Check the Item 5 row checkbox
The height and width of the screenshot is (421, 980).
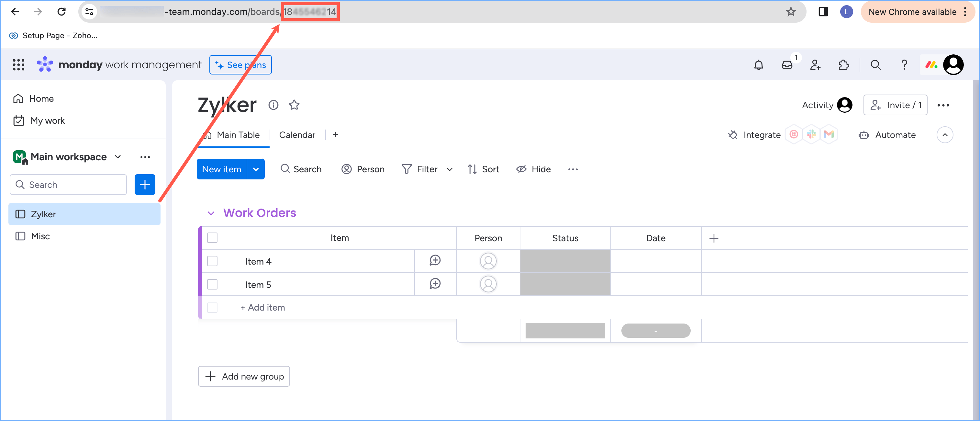point(212,284)
